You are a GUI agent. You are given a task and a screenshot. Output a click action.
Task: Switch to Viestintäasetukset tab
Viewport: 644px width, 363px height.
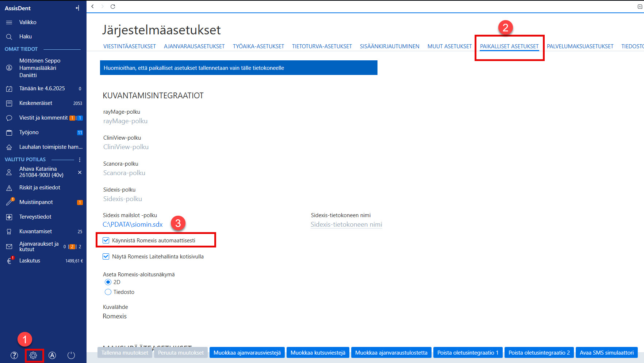[x=130, y=46]
